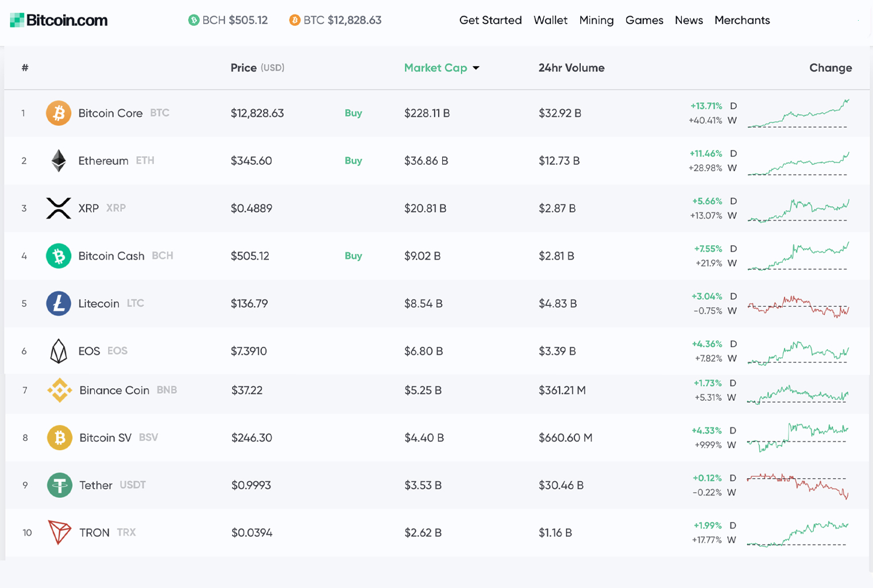Open Bitcoin Cash sparkline chart
This screenshot has height=588, width=873.
click(798, 256)
